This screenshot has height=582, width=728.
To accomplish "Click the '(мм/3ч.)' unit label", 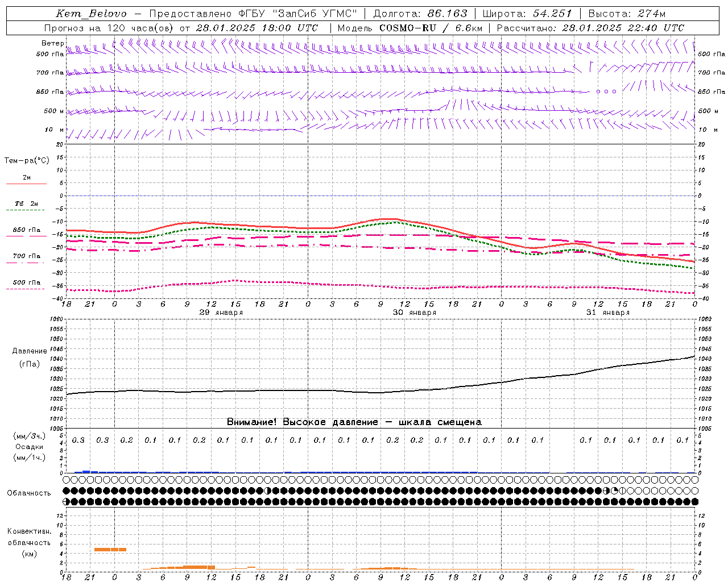I will point(29,436).
